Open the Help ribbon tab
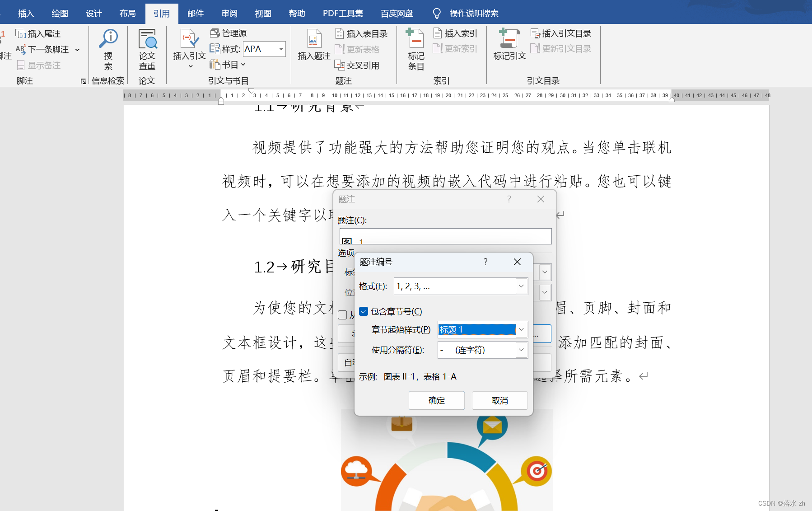 [x=297, y=14]
